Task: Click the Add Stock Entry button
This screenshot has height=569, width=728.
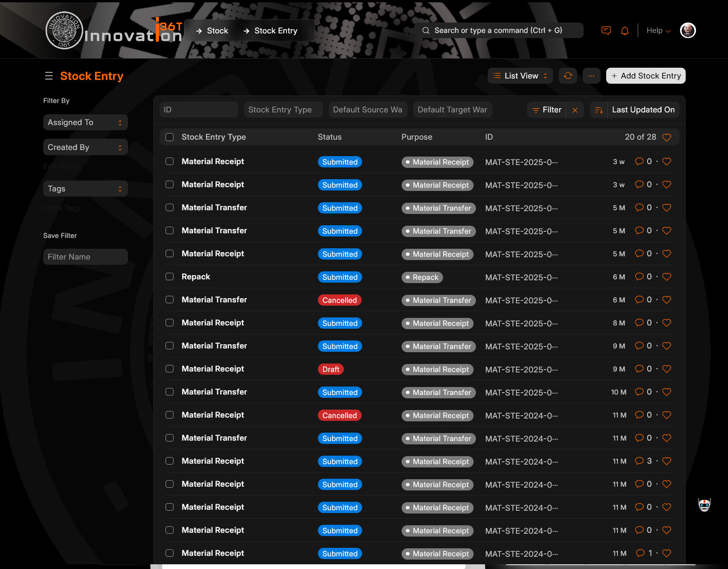Action: click(645, 76)
